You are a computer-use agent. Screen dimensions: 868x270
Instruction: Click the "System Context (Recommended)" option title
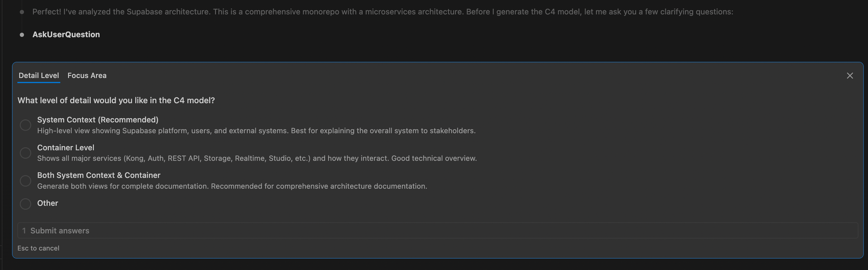click(98, 120)
